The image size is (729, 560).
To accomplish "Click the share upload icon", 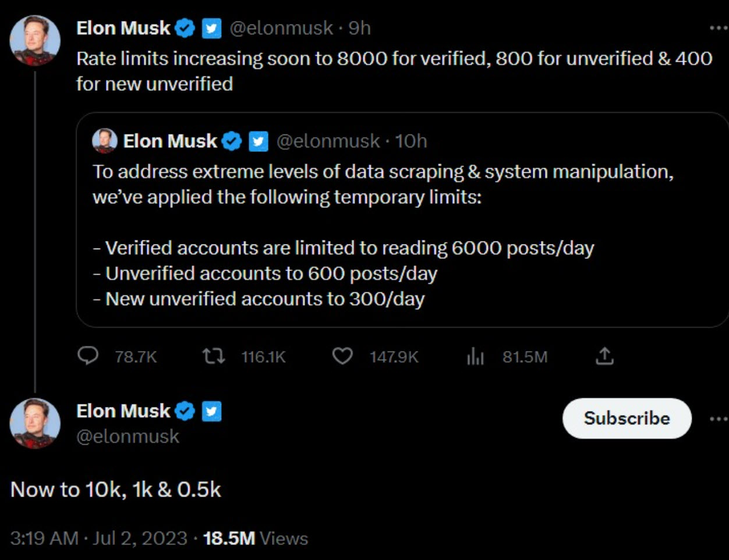I will tap(604, 356).
